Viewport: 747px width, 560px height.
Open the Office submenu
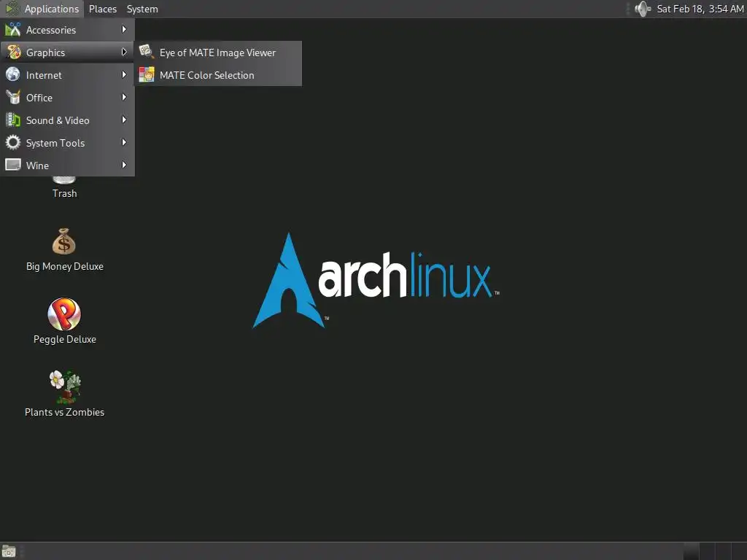(x=67, y=98)
